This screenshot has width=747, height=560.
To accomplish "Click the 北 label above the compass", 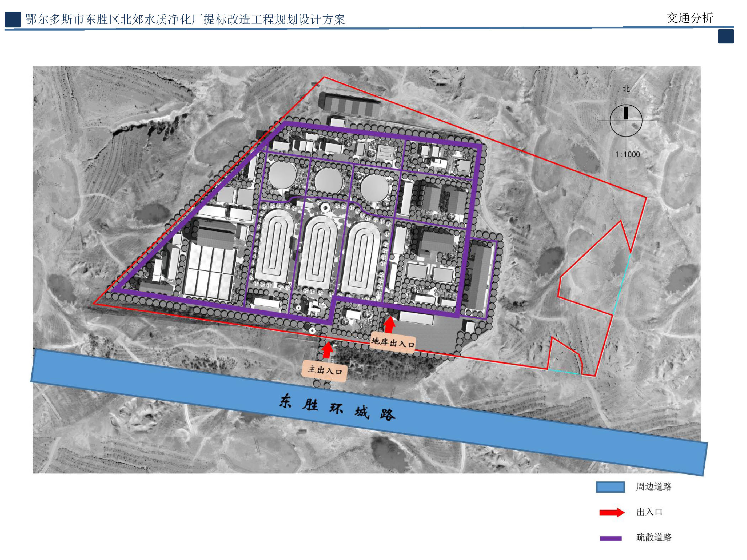I will click(626, 89).
